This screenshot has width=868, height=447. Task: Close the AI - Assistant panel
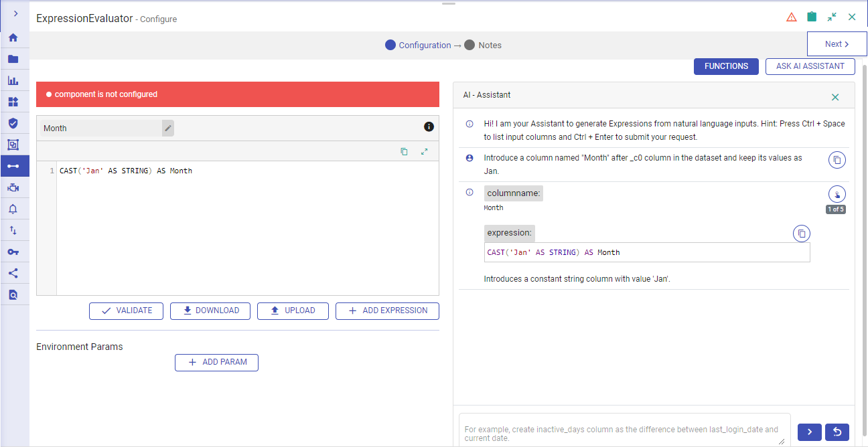coord(835,97)
